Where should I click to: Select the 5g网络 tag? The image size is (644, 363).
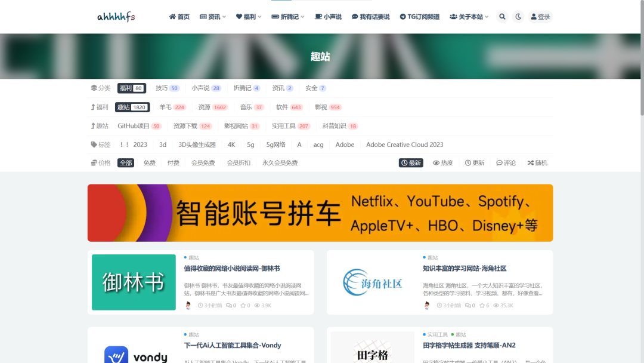point(276,144)
